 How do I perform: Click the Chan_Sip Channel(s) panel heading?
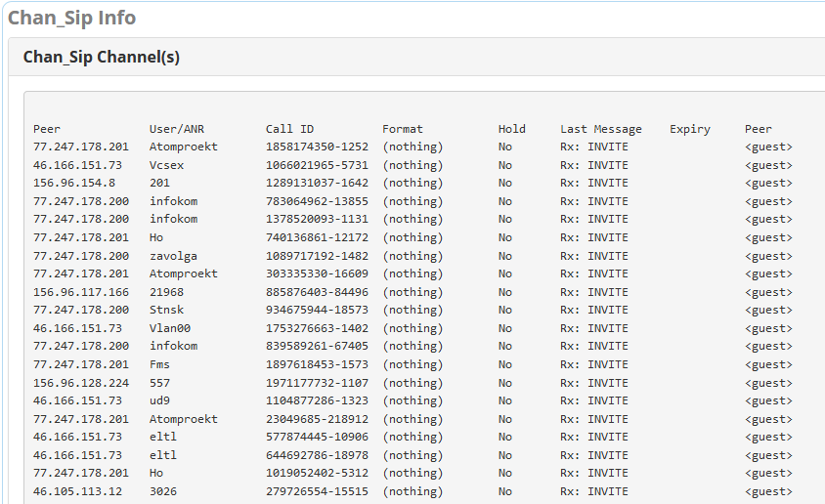coord(102,57)
